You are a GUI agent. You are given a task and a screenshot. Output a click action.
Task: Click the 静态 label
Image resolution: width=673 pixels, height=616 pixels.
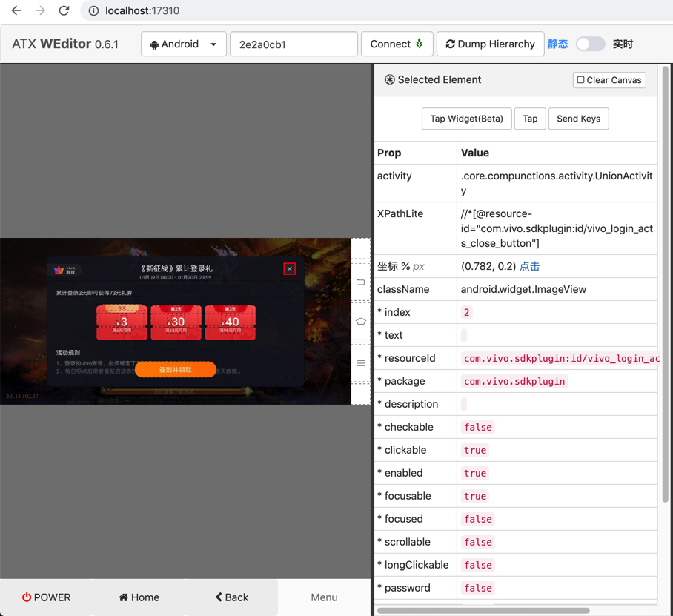tap(557, 44)
